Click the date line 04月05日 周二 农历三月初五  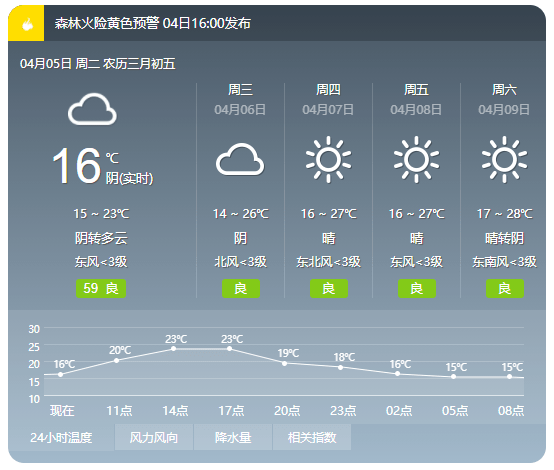point(98,64)
